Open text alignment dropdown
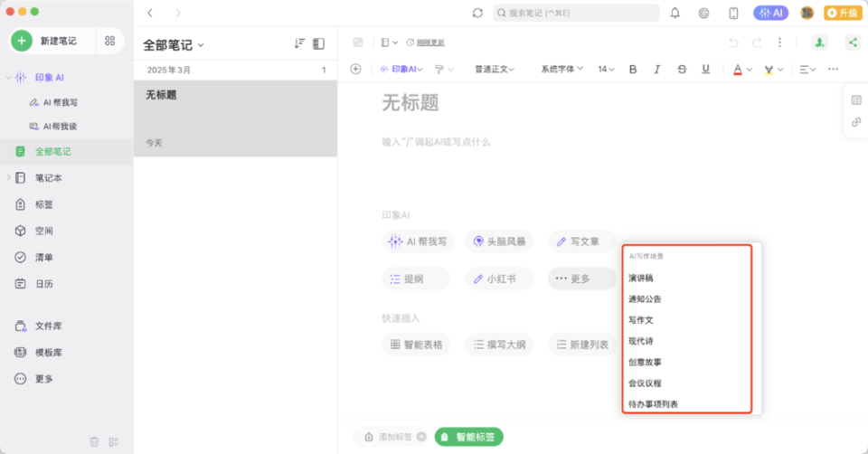 click(x=807, y=70)
